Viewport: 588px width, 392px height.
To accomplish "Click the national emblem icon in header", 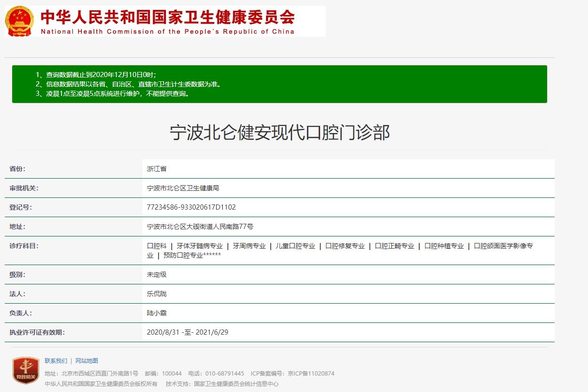I will 20,21.
